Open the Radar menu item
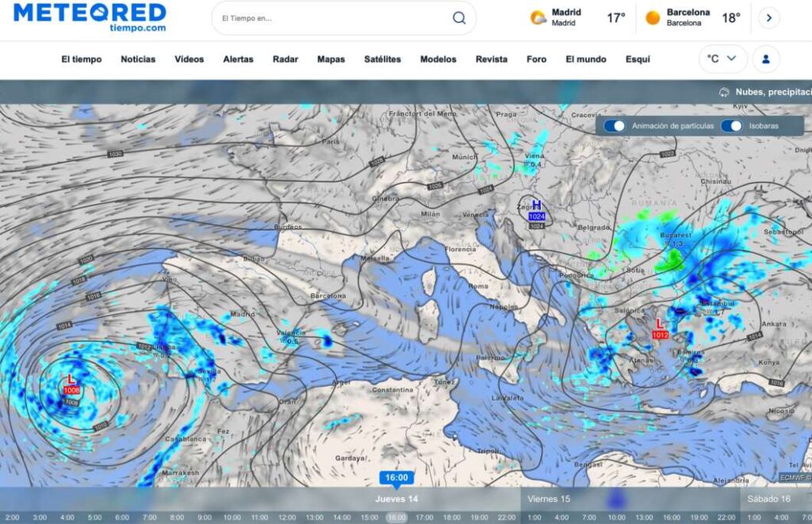This screenshot has width=812, height=524. click(285, 59)
